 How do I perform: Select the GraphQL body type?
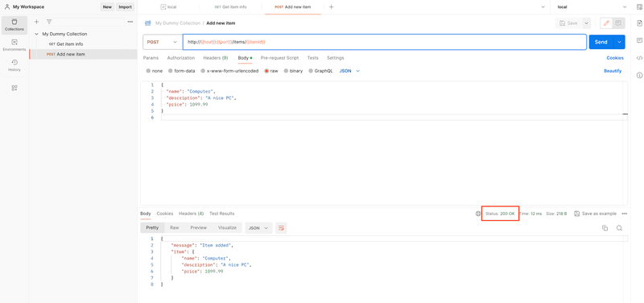click(320, 71)
